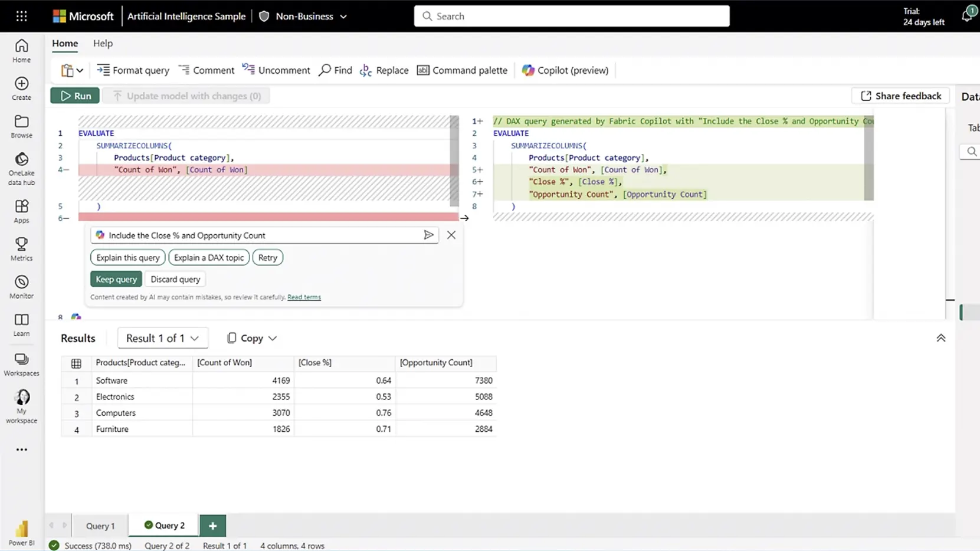Open the notifications bell

pyautogui.click(x=966, y=15)
